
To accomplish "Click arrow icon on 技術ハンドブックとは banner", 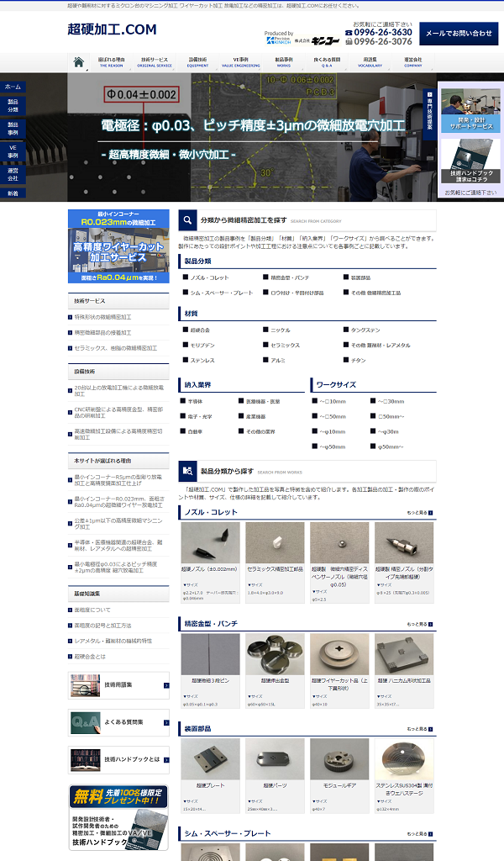I will [166, 760].
